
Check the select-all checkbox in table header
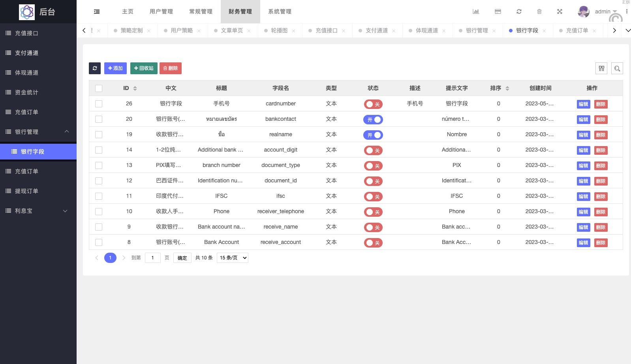point(99,88)
